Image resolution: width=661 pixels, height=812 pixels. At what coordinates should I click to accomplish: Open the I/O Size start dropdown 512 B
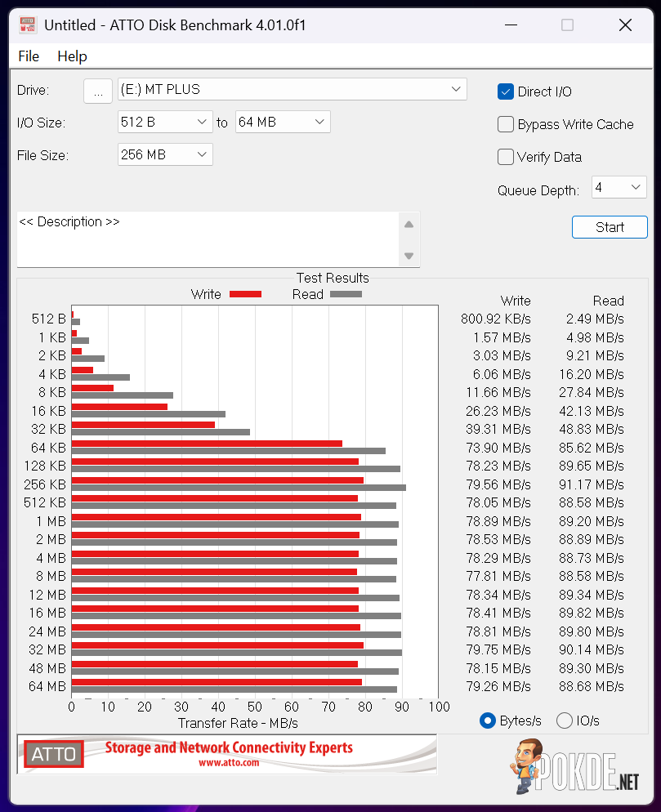tap(165, 122)
